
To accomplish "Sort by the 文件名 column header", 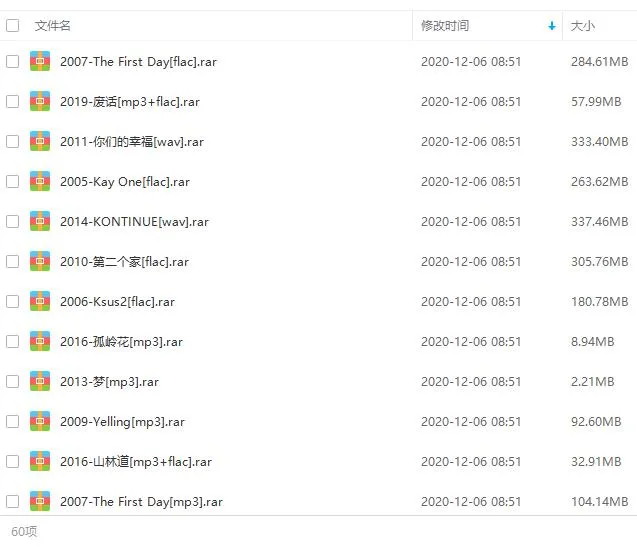I will coord(52,26).
